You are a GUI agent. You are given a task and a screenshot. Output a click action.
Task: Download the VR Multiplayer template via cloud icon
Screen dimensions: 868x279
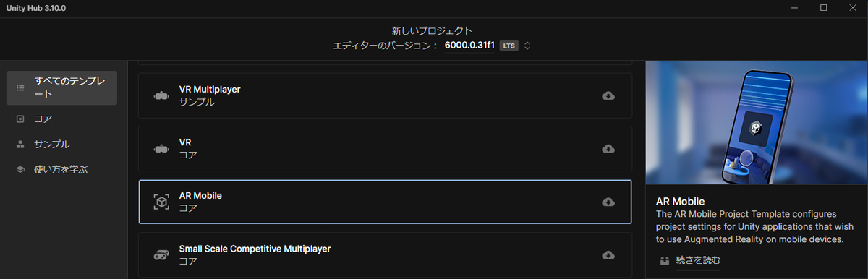pyautogui.click(x=608, y=95)
